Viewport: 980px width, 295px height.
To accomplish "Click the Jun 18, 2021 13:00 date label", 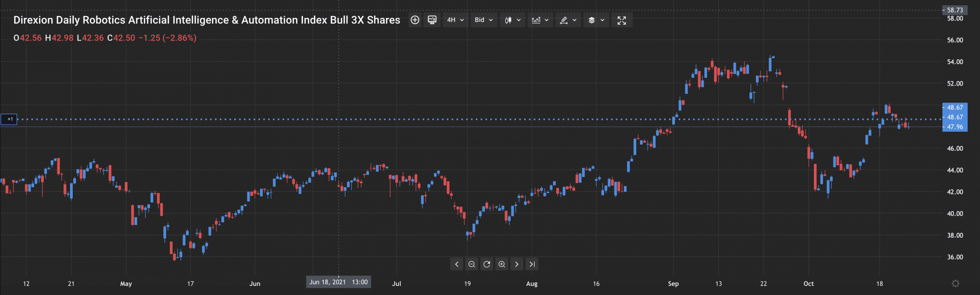I will point(338,282).
